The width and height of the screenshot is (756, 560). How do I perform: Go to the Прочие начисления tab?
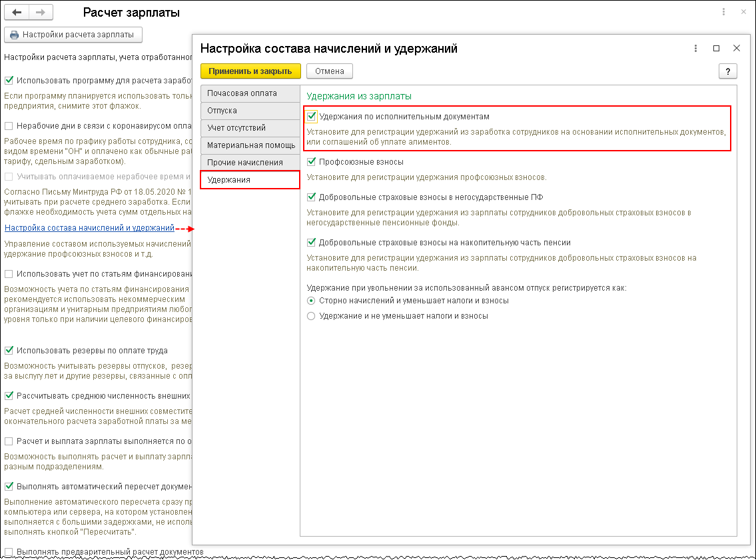250,163
